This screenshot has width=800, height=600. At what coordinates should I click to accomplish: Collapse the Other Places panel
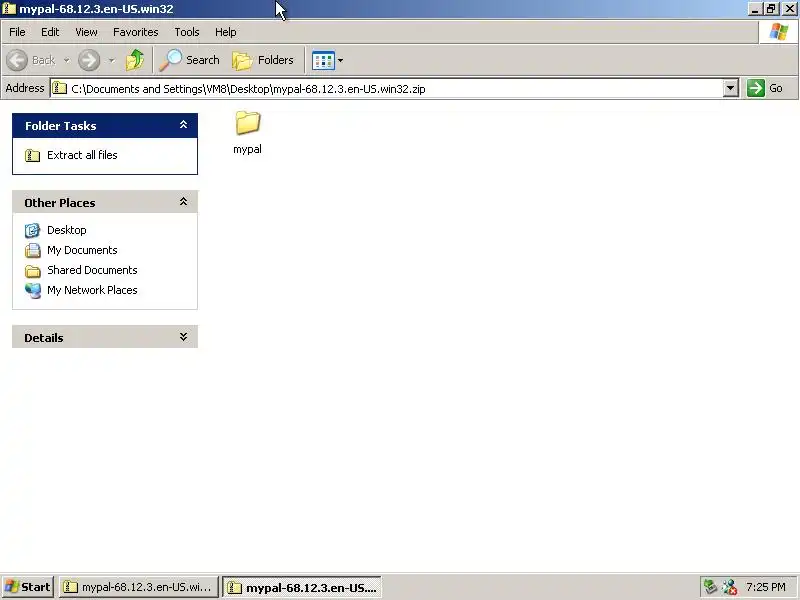(x=183, y=202)
